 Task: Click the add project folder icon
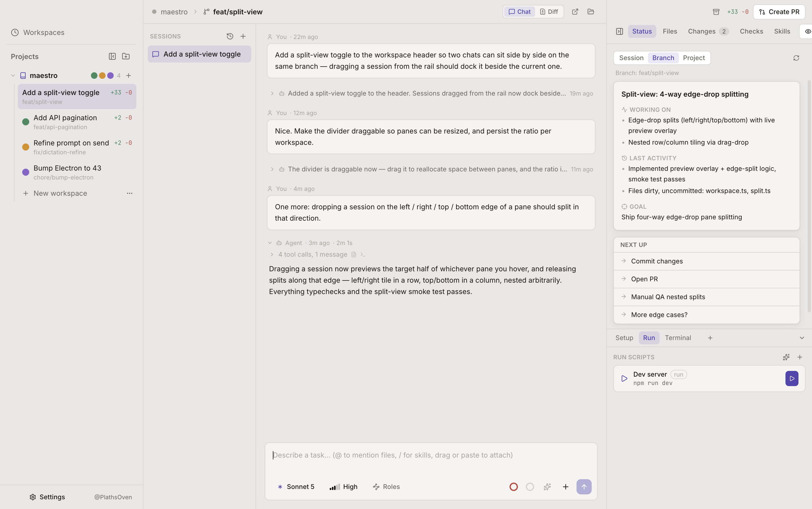pos(126,56)
